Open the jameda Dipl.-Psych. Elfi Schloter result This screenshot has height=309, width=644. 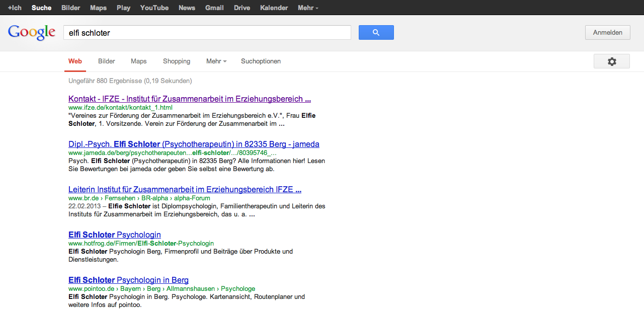(194, 144)
